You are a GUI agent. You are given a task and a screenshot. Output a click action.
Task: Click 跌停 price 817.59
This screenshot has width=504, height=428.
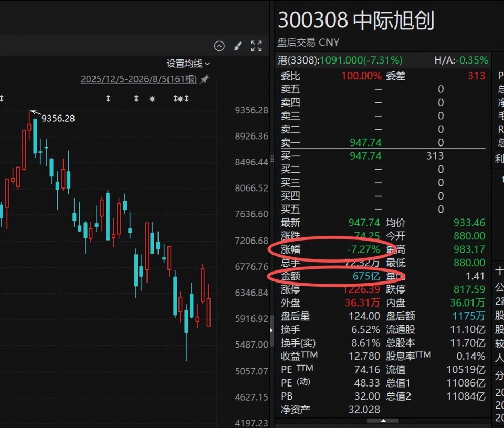click(469, 289)
